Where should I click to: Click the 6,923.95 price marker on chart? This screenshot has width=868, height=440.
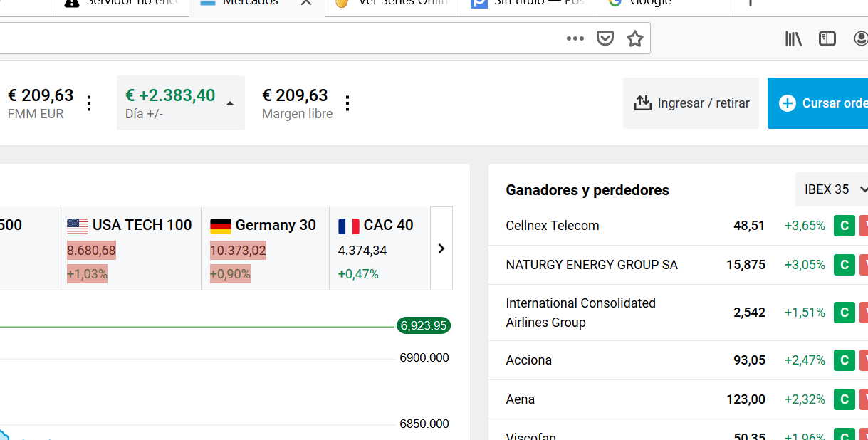(x=424, y=325)
